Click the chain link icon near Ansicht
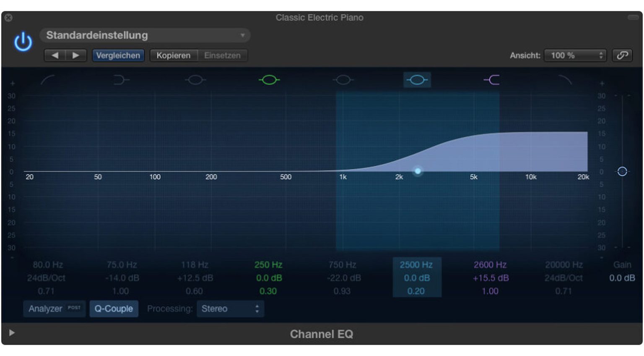The width and height of the screenshot is (644, 356). 623,55
